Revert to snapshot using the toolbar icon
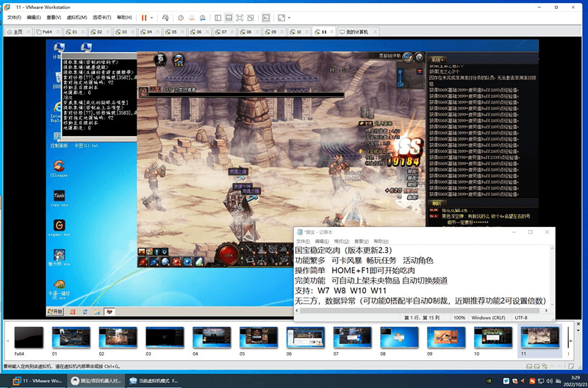 coord(192,18)
